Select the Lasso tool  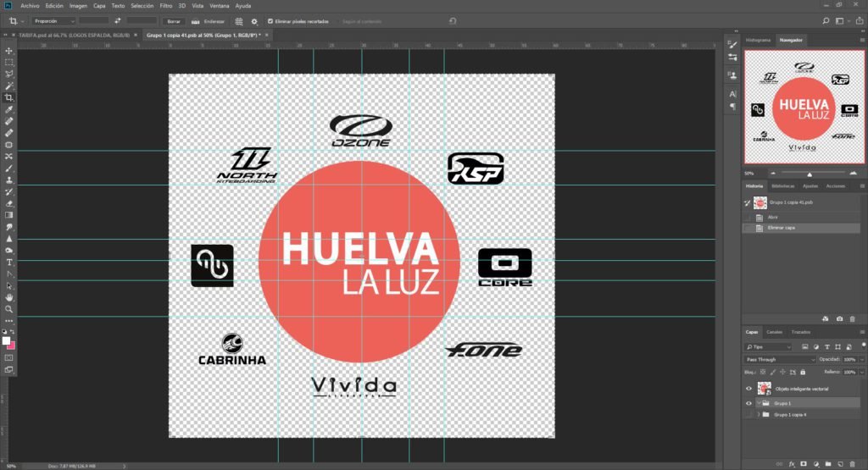8,74
